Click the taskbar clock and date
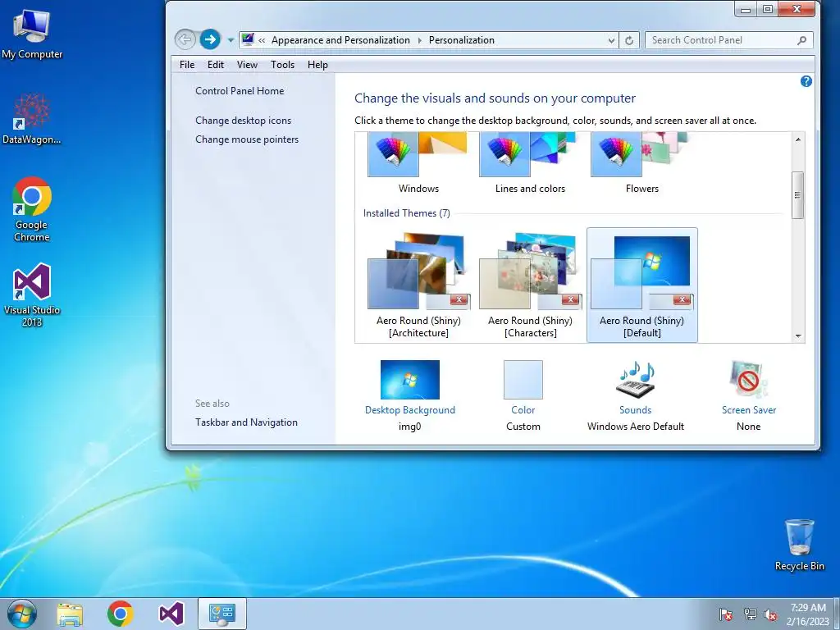 point(808,614)
